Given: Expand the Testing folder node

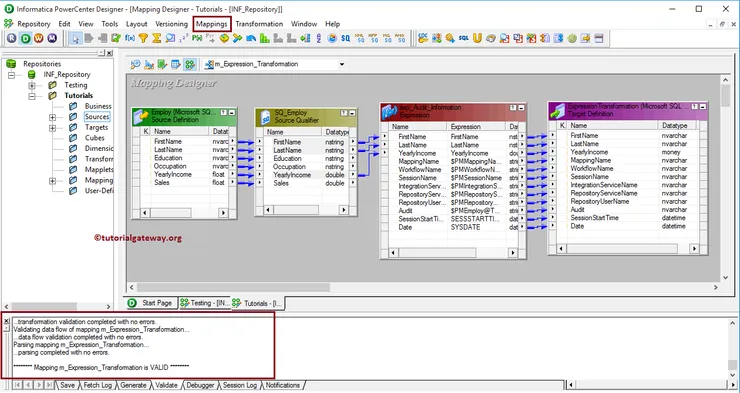Looking at the screenshot, I should [32, 85].
